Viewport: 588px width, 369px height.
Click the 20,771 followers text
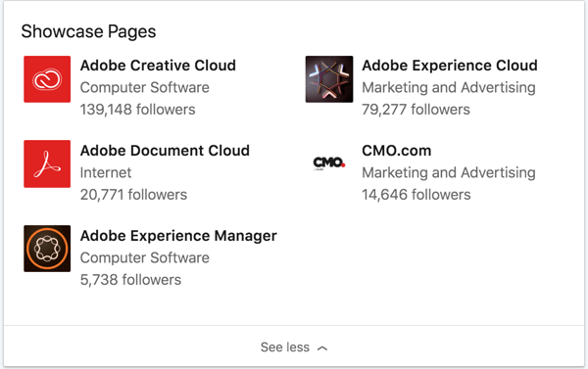point(133,195)
